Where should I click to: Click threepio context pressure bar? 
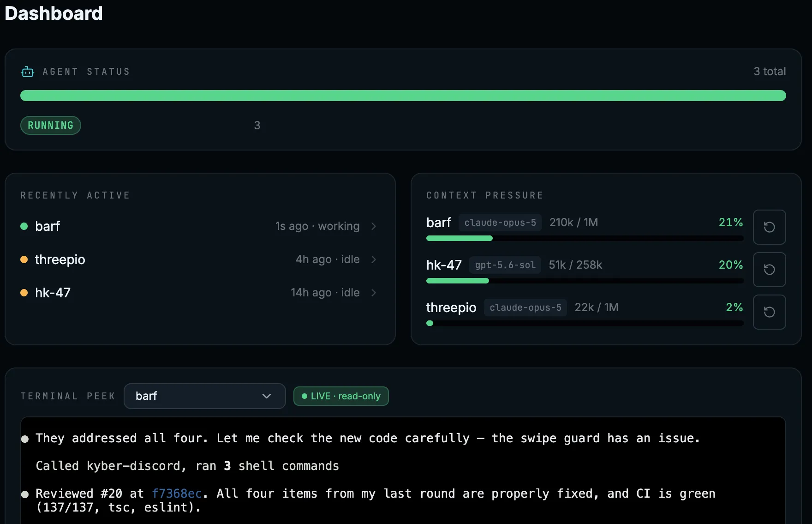coord(585,323)
